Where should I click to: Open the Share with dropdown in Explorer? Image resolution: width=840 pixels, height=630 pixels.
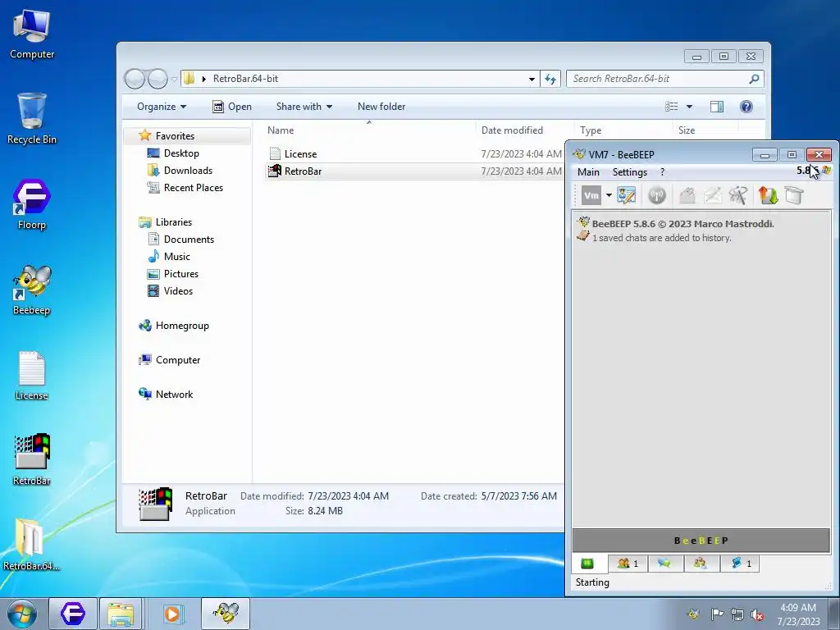(x=304, y=107)
